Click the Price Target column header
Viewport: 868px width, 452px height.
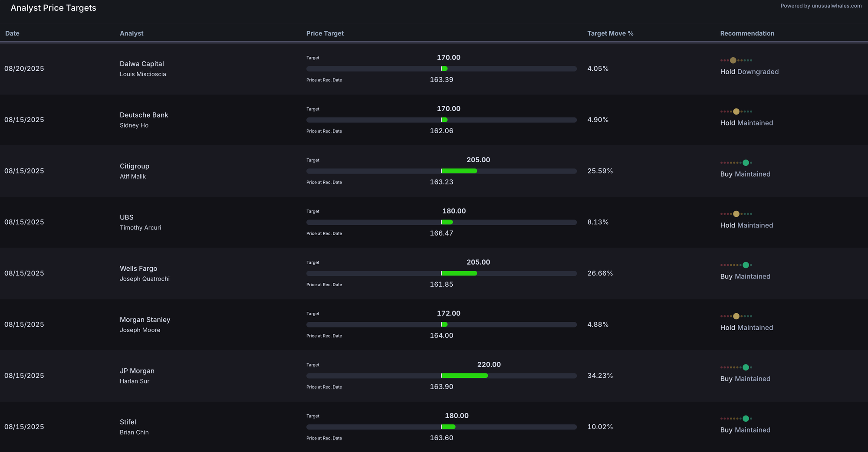pyautogui.click(x=325, y=33)
